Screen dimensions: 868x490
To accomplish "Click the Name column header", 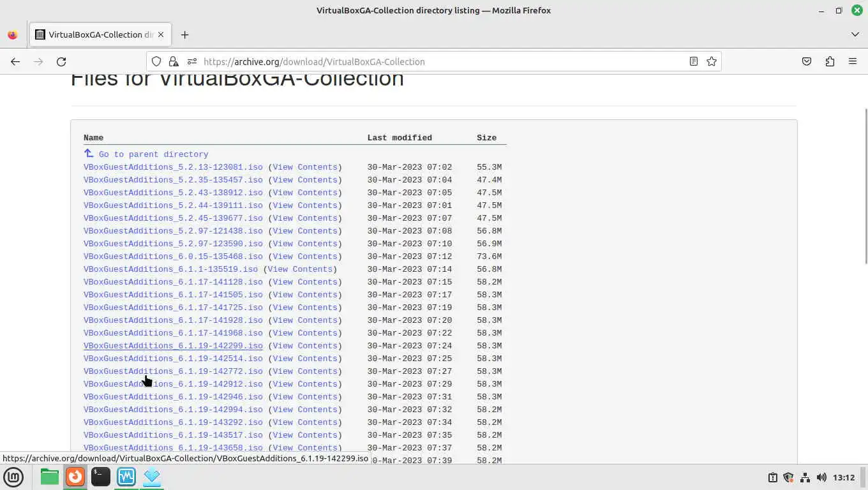I will [x=93, y=138].
